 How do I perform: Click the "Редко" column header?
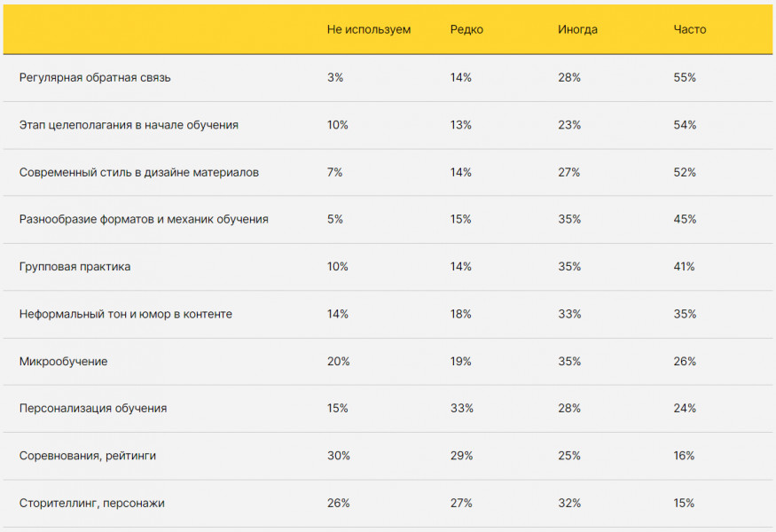(466, 29)
